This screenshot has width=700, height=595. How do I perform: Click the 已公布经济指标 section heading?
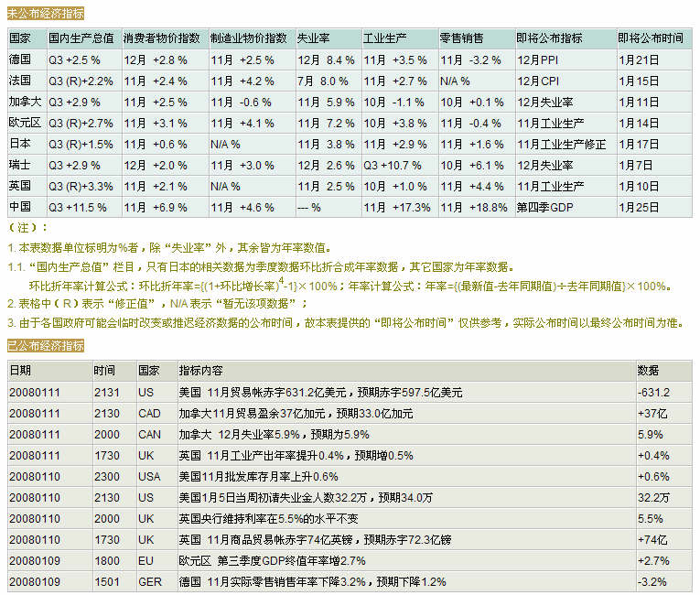[46, 345]
